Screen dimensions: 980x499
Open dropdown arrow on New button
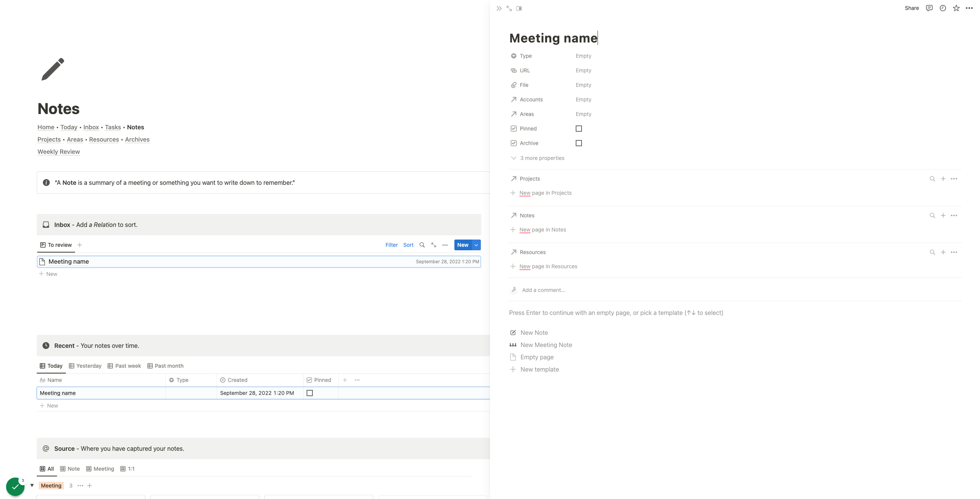pos(476,245)
